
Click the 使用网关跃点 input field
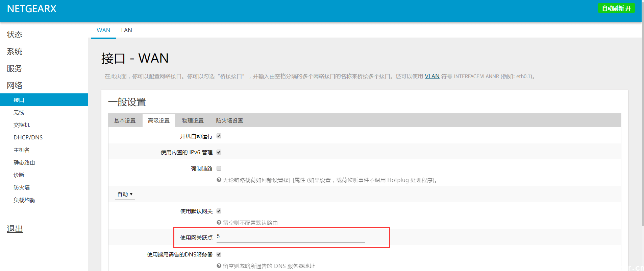click(x=291, y=237)
